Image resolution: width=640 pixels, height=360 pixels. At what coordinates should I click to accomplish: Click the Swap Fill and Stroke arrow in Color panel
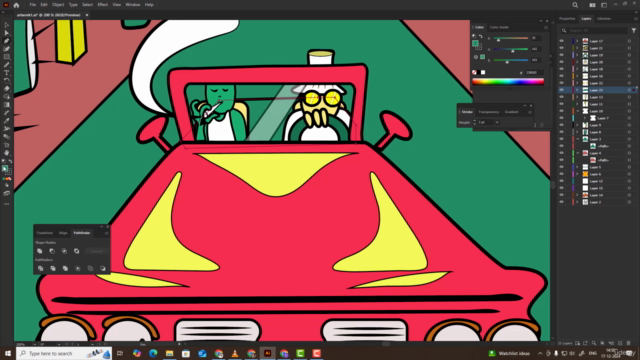tap(481, 36)
